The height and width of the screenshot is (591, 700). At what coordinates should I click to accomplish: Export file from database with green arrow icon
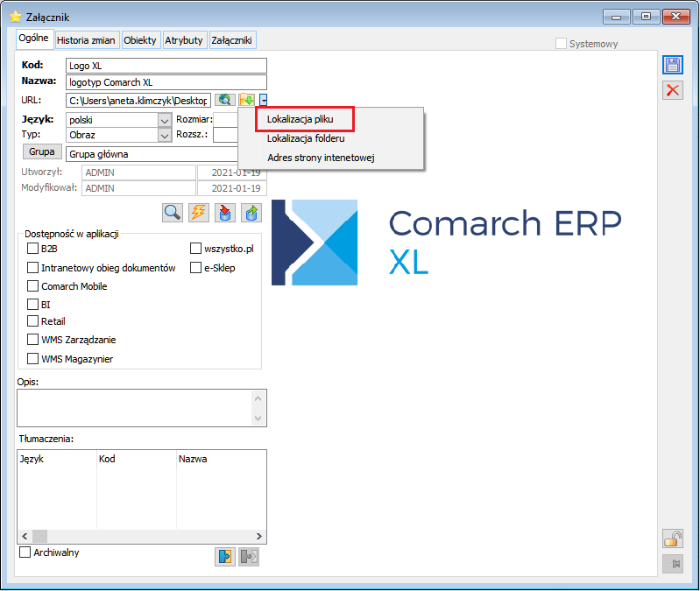pos(251,212)
